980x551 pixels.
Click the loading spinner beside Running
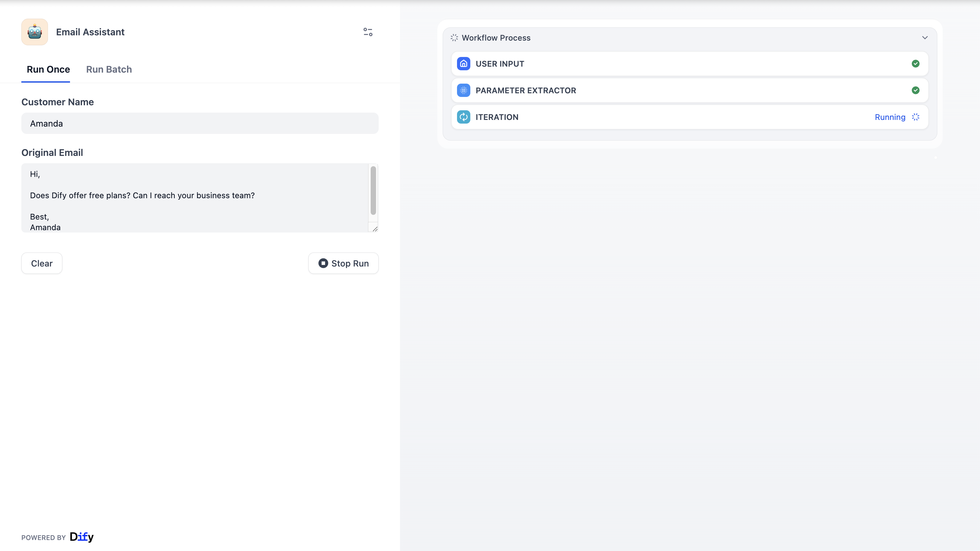click(916, 117)
